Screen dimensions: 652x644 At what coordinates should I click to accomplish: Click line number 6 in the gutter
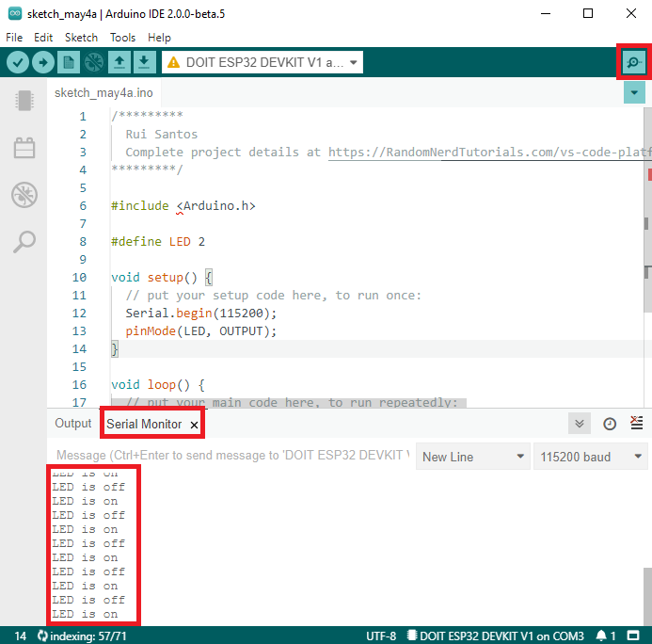point(83,206)
